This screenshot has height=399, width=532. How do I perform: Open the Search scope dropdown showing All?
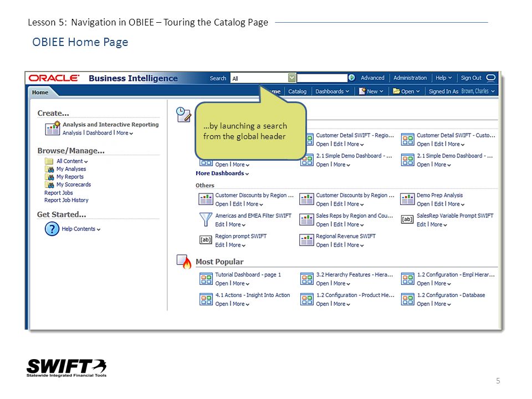tap(263, 78)
